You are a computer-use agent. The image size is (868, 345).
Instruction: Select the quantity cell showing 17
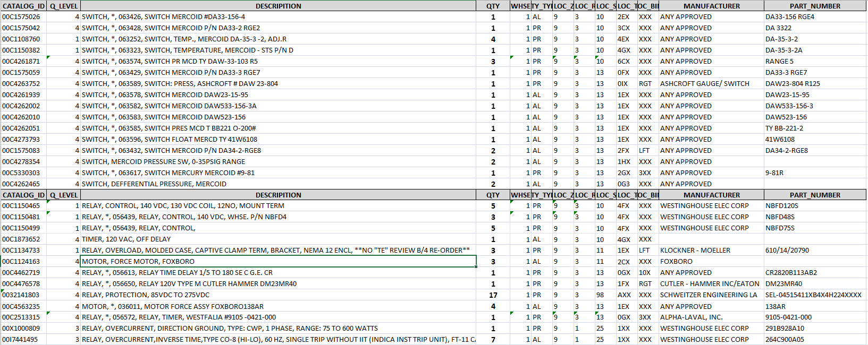click(493, 295)
